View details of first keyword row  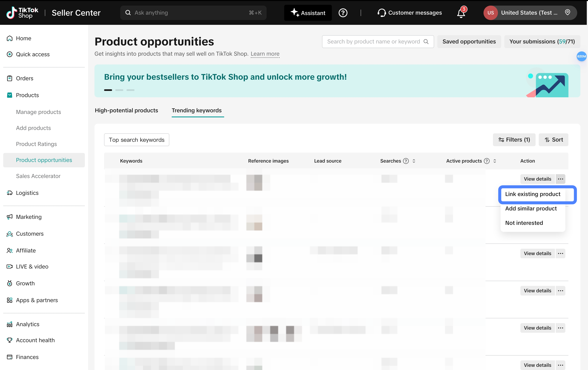point(537,179)
